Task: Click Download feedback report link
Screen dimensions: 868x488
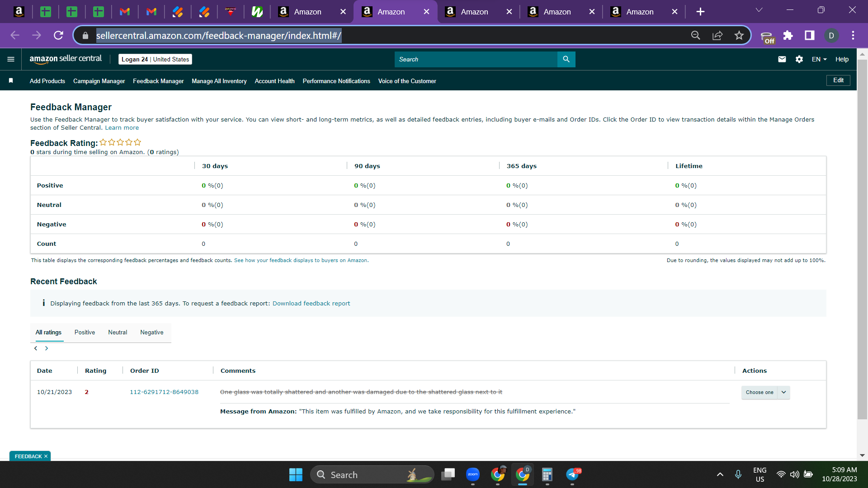Action: [311, 303]
